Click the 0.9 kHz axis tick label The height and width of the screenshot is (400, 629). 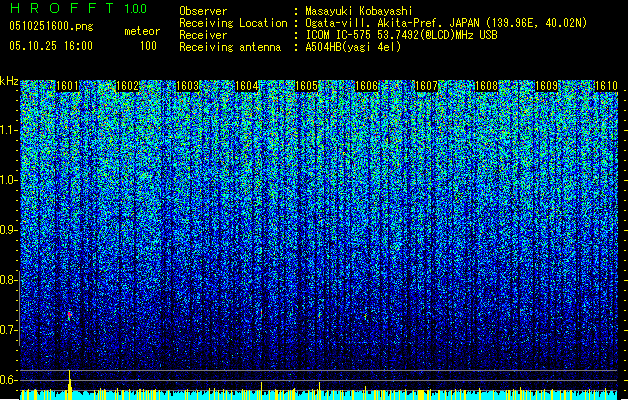pos(8,230)
